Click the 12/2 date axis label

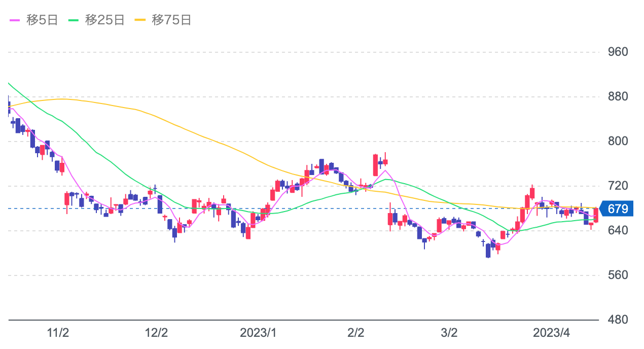coord(156,333)
